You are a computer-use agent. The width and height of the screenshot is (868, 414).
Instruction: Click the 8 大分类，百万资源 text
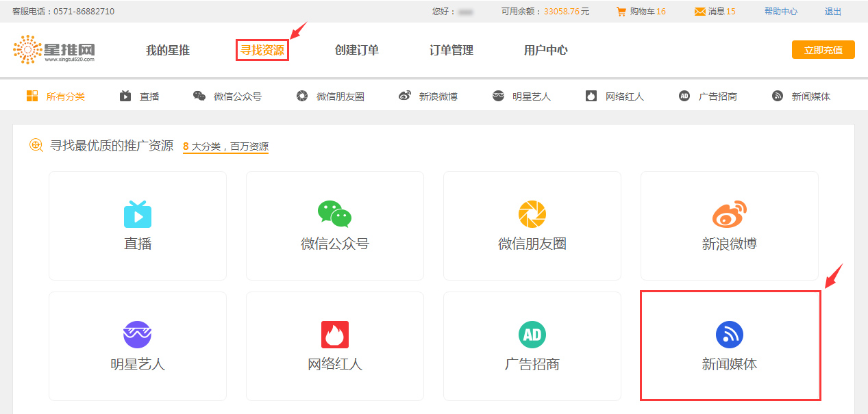[225, 146]
